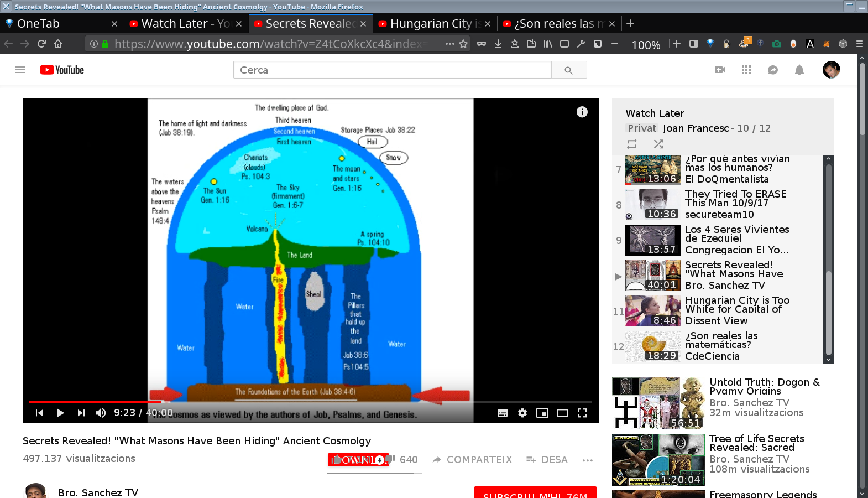Toggle playlist shuffle
868x498 pixels.
[658, 144]
